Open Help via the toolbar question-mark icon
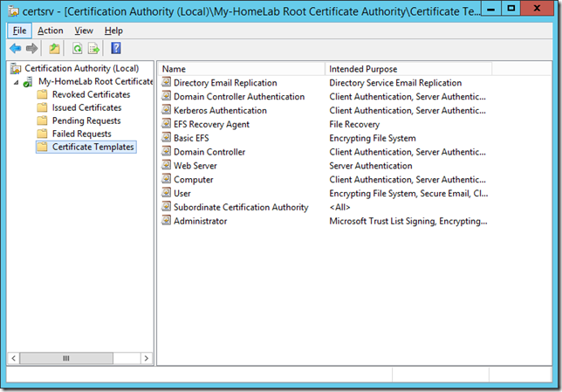 click(115, 48)
